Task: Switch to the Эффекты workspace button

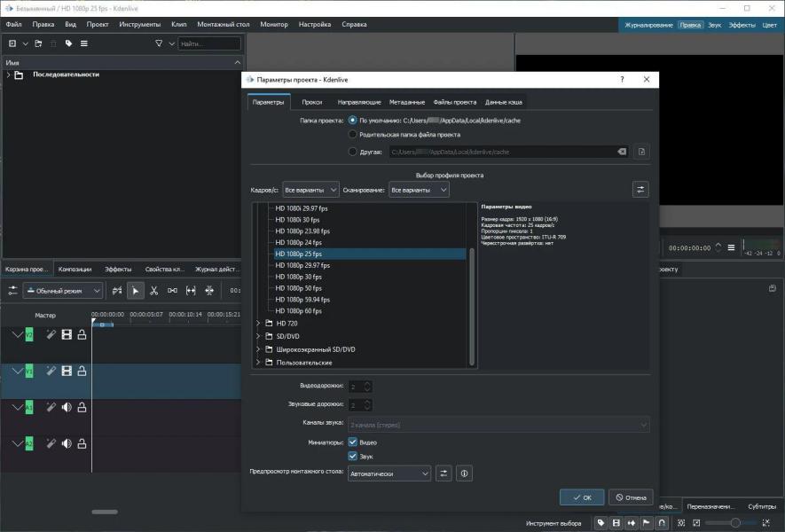Action: (x=742, y=25)
